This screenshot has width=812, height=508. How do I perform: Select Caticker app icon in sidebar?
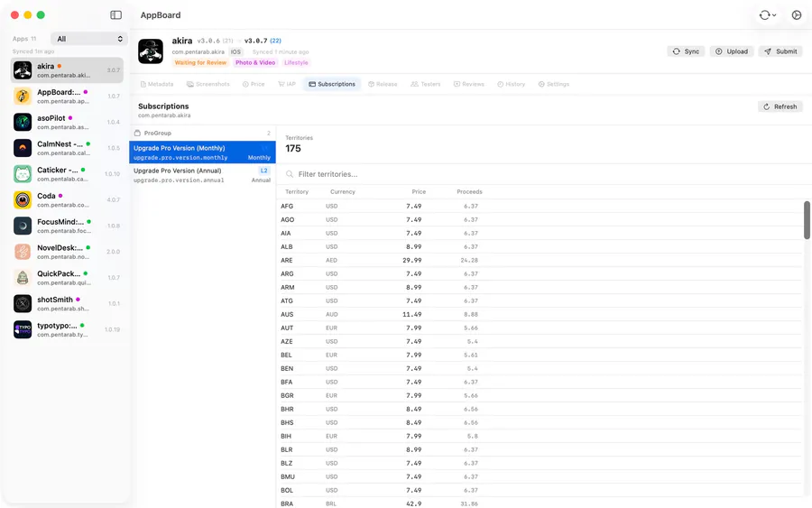tap(23, 174)
